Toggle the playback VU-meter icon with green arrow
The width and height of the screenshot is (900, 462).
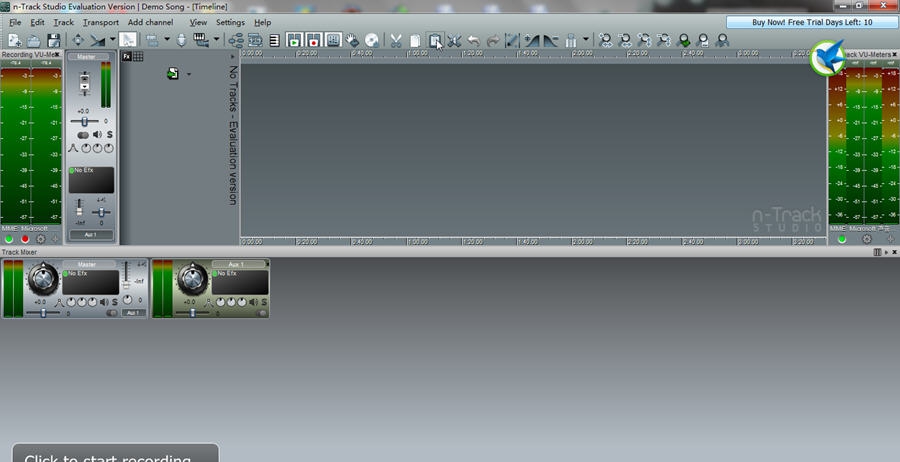[294, 40]
